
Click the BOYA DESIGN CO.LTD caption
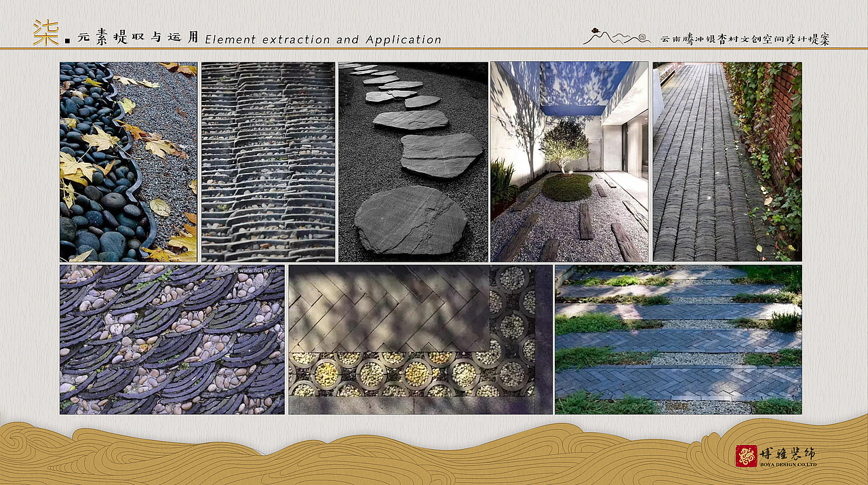click(789, 465)
